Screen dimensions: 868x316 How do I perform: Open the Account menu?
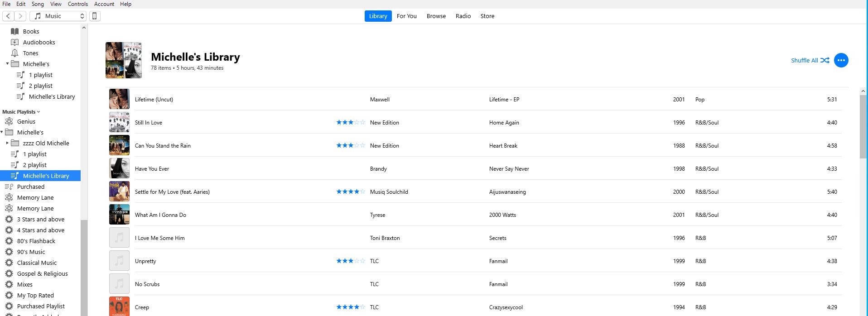tap(104, 4)
